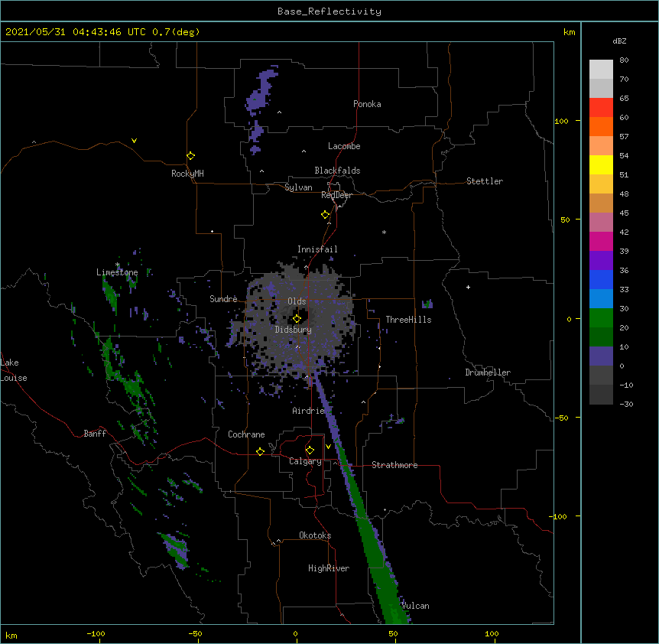Click the Ponoka label

pos(367,104)
